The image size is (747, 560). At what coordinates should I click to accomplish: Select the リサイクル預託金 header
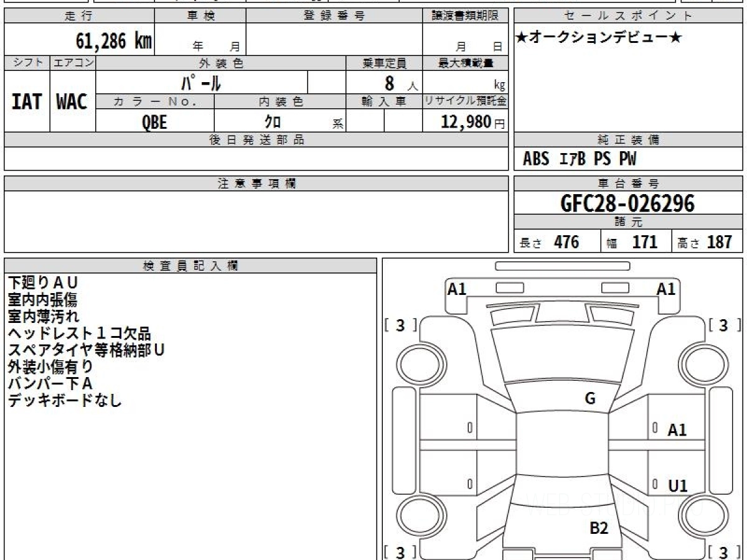(x=465, y=101)
